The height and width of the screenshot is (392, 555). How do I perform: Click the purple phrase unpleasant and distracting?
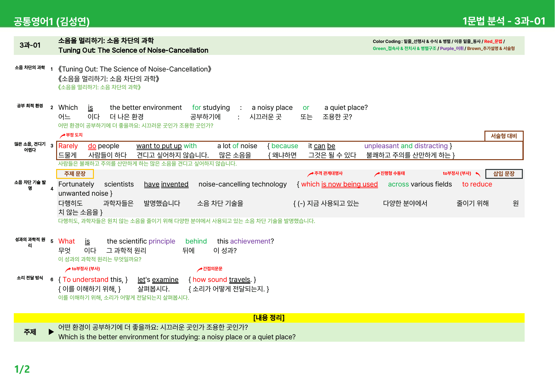pyautogui.click(x=406, y=146)
